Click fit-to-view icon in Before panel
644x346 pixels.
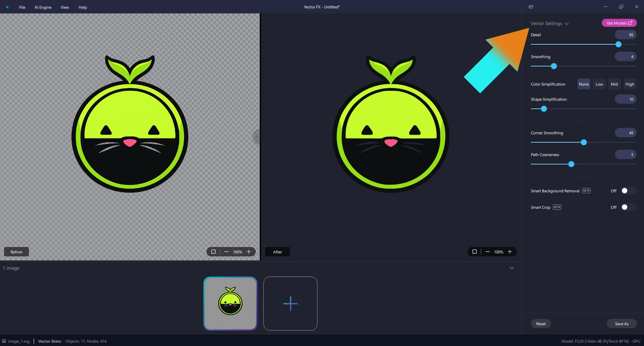pyautogui.click(x=213, y=252)
